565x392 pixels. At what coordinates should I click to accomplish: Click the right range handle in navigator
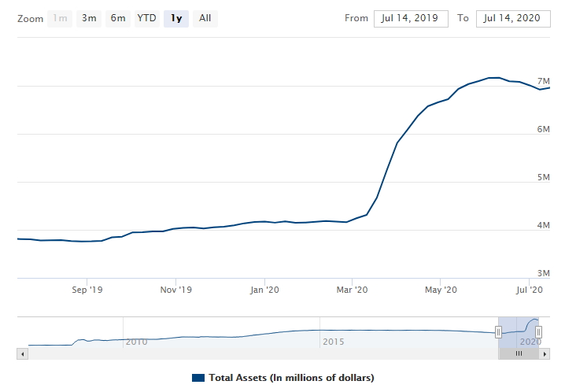(x=538, y=332)
